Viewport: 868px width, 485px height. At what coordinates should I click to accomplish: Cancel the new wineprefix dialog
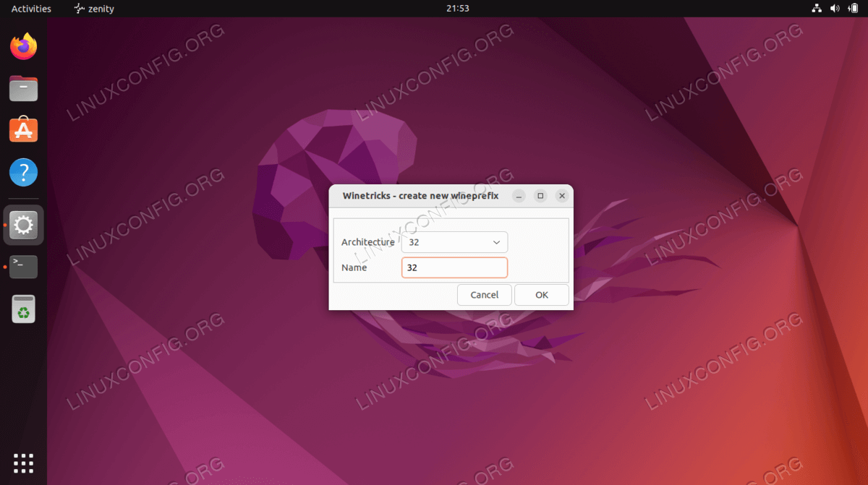[x=485, y=295]
